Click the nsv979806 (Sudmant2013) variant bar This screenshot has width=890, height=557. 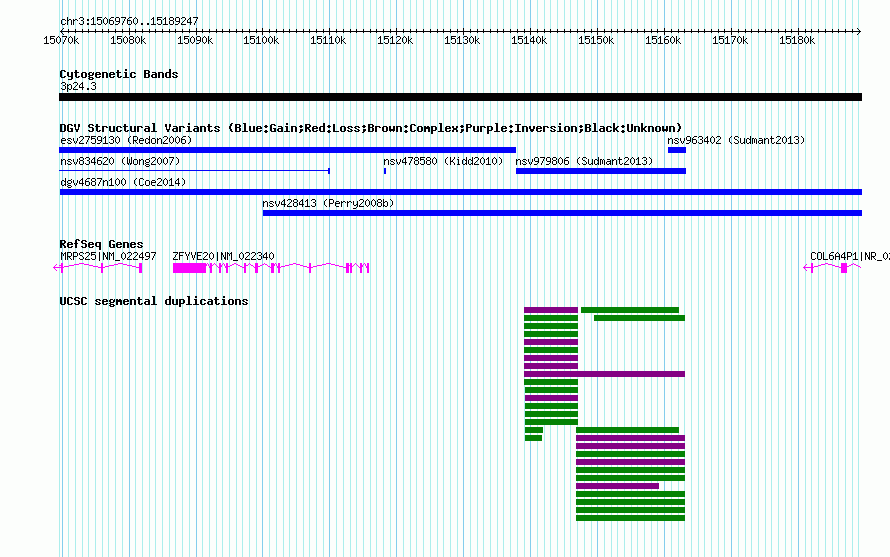[601, 171]
